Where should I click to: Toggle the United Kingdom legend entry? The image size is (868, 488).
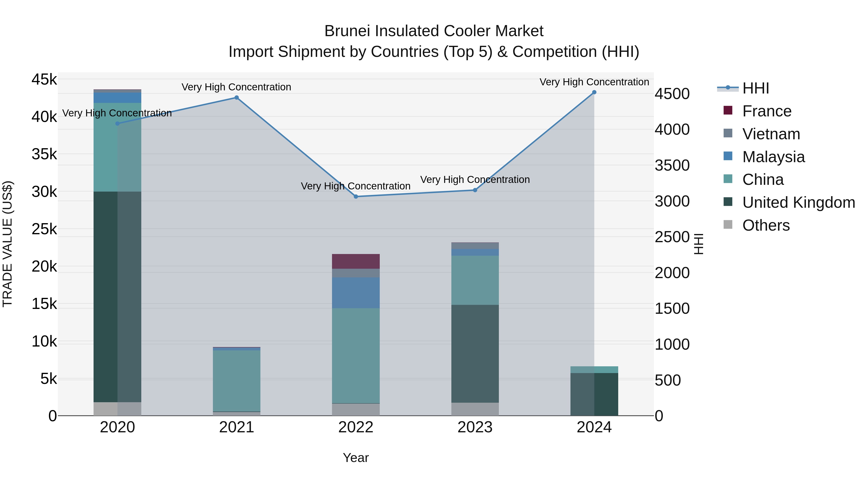click(789, 202)
